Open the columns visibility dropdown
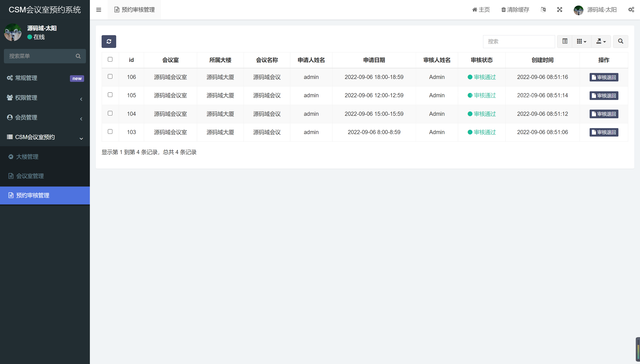The height and width of the screenshot is (364, 640). pyautogui.click(x=582, y=41)
